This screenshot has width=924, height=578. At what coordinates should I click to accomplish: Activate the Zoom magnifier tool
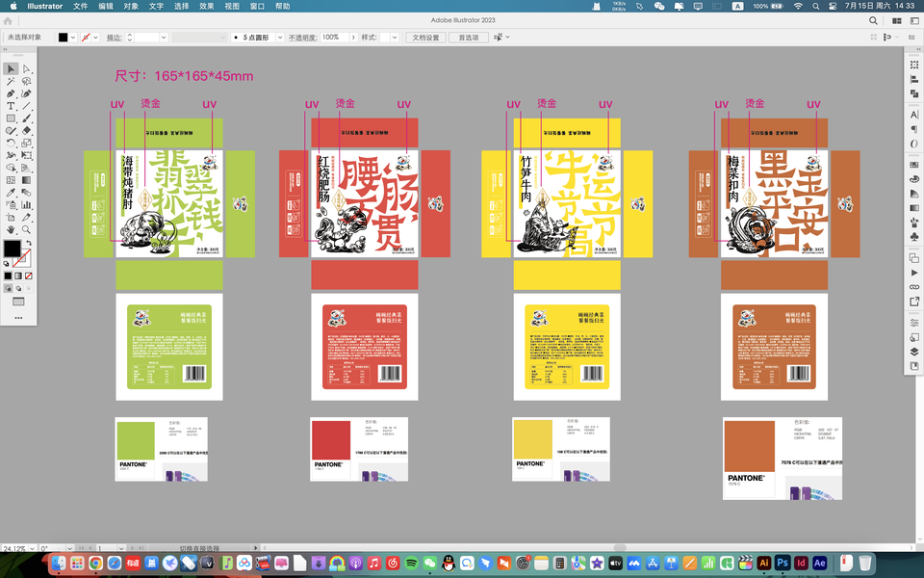(27, 230)
